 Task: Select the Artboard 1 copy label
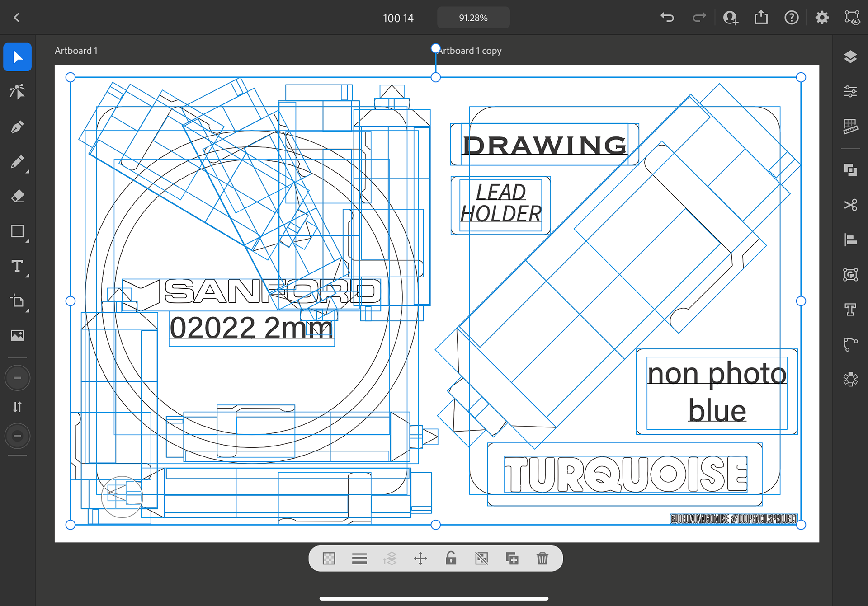pyautogui.click(x=470, y=51)
